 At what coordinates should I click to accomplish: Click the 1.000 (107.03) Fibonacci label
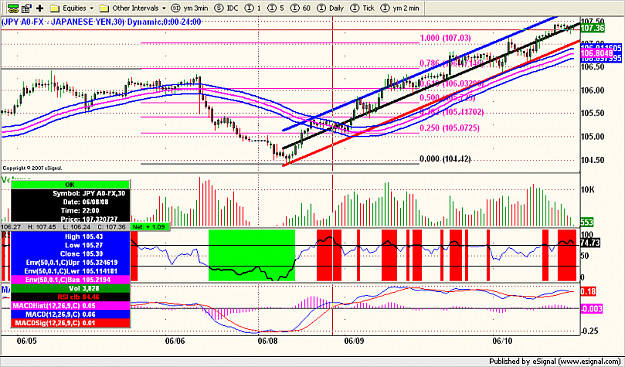[x=446, y=38]
